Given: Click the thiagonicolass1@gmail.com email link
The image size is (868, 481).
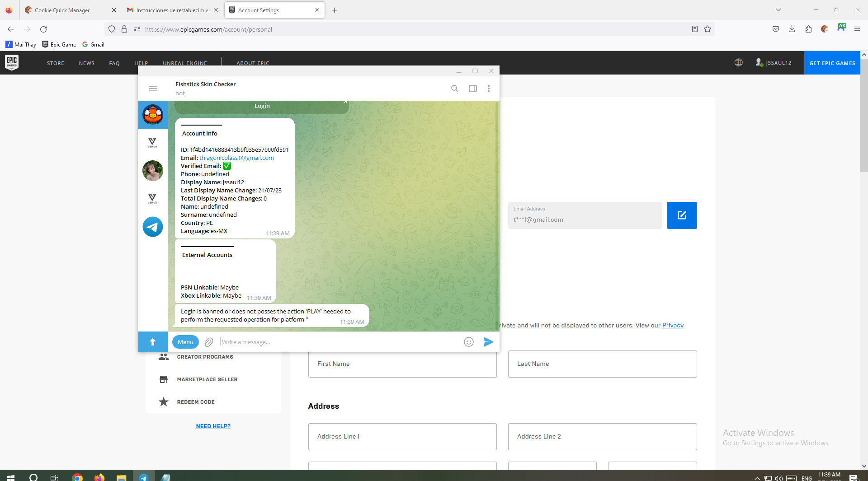Looking at the screenshot, I should [x=236, y=158].
